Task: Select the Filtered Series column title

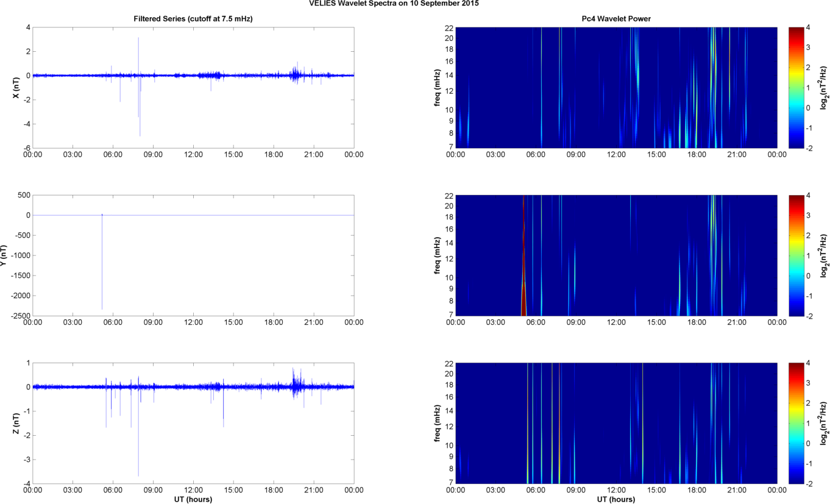Action: click(193, 19)
